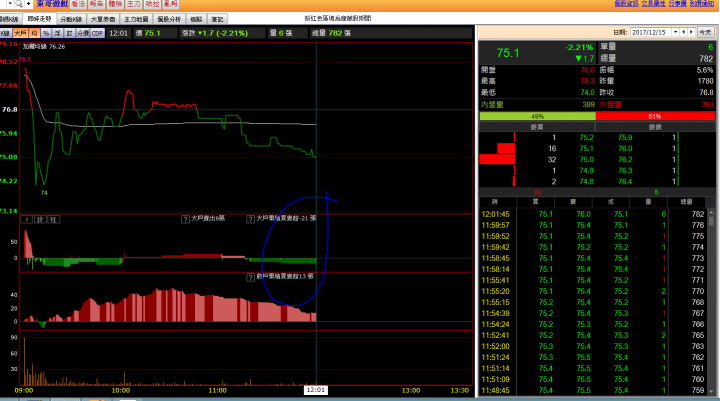Click the red 51% outer volume bar

(655, 117)
